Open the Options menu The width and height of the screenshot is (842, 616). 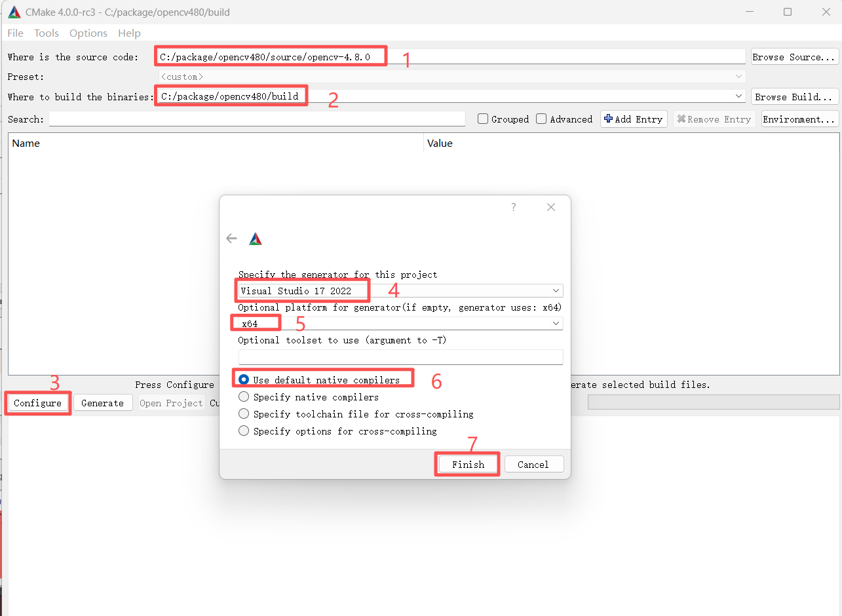(88, 33)
